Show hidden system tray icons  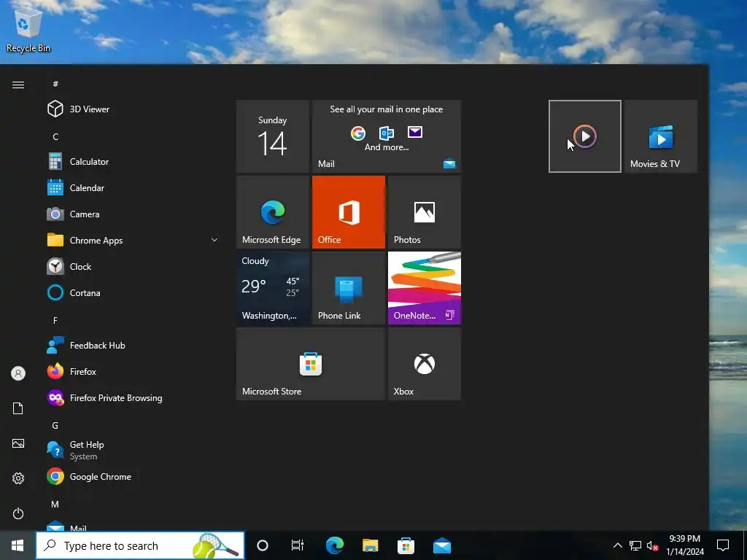click(x=617, y=545)
